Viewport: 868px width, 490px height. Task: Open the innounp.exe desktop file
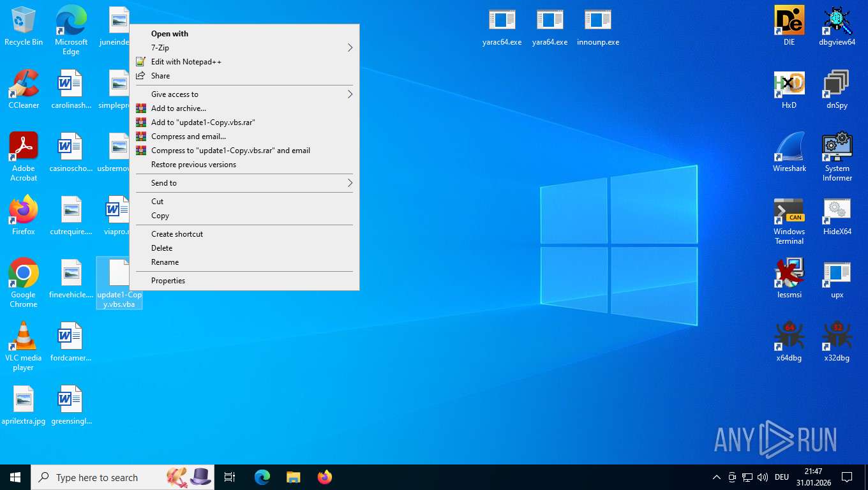point(597,26)
